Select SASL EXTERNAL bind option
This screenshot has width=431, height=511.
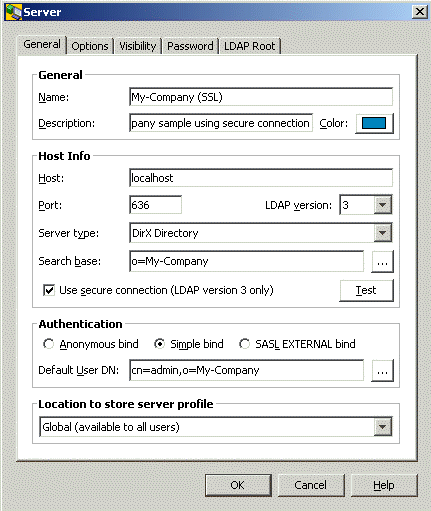pos(245,344)
